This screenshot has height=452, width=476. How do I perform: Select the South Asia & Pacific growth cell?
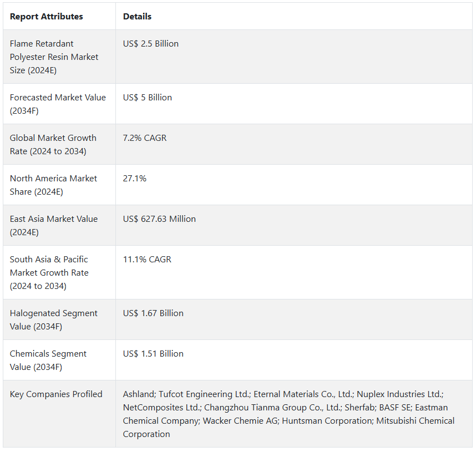(x=49, y=272)
